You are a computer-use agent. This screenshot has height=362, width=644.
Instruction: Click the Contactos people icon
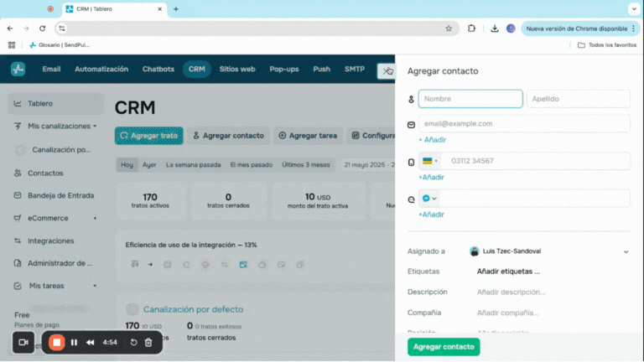coord(18,173)
